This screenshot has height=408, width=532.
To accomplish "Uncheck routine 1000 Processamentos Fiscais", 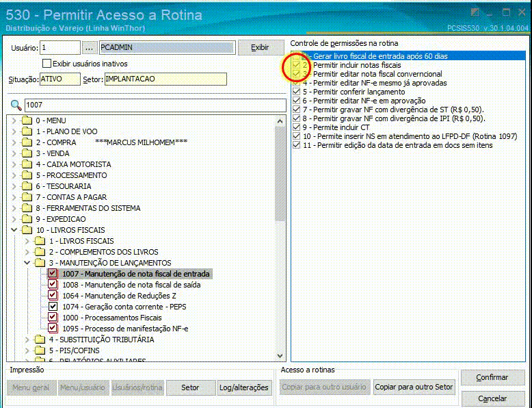I will pyautogui.click(x=53, y=318).
